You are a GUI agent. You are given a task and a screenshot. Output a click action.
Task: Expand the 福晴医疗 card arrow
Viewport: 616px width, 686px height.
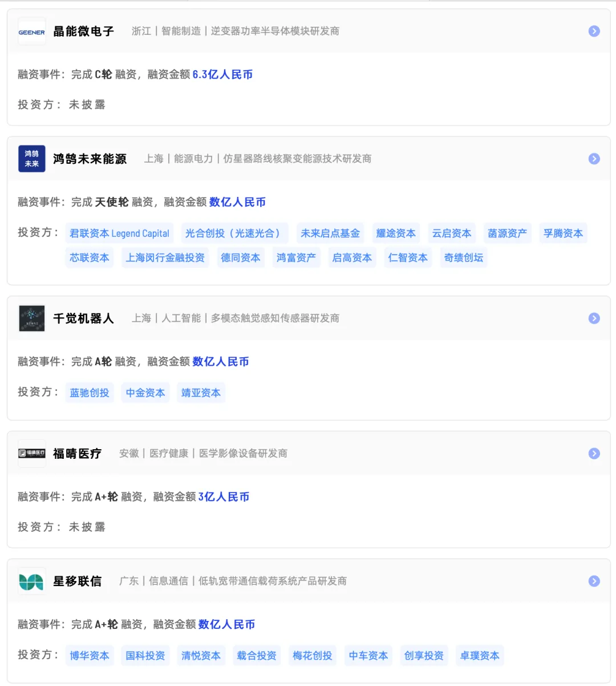[594, 453]
